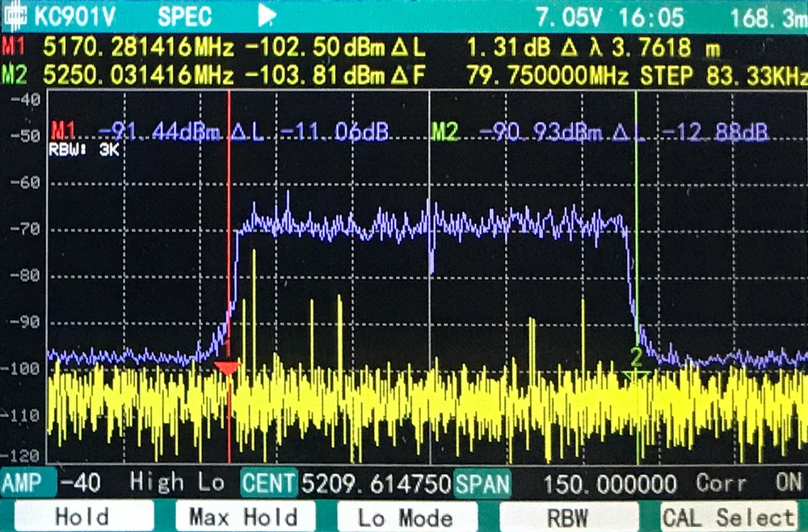Screen dimensions: 808x532
Task: Click the play/run icon in the top bar
Action: pyautogui.click(x=265, y=15)
